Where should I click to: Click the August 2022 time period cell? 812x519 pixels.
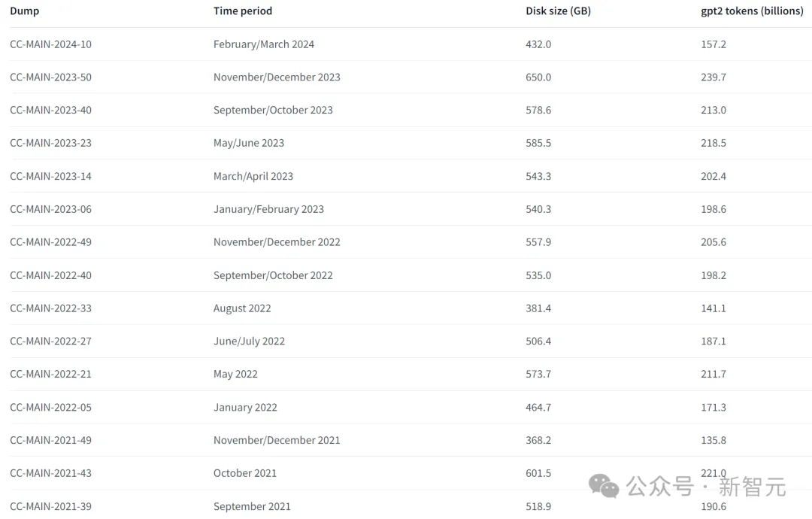(x=242, y=308)
